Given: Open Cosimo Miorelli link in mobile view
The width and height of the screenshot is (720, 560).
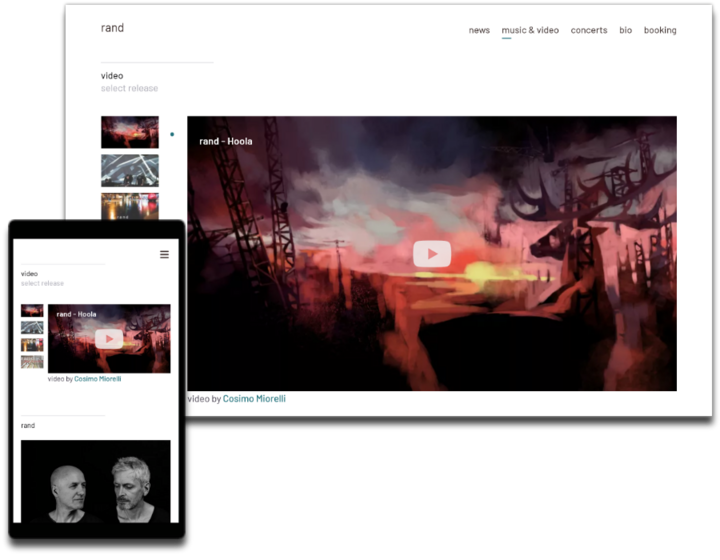Looking at the screenshot, I should [97, 379].
